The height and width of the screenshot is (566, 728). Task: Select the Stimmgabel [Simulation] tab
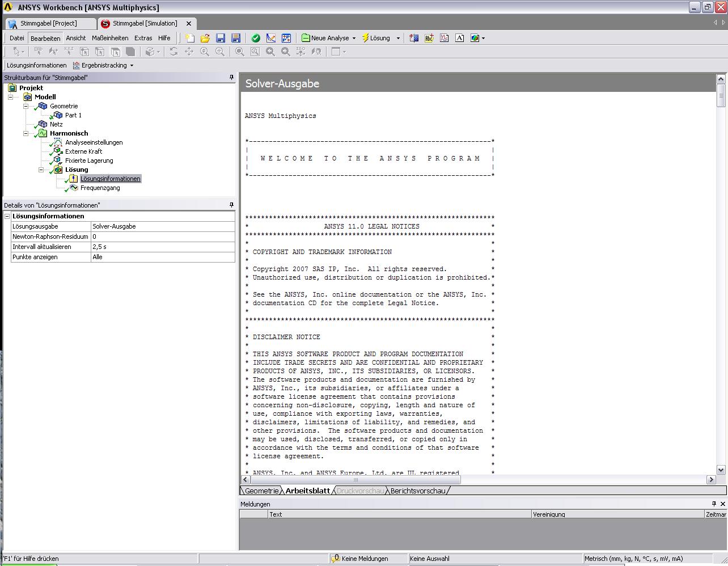145,23
